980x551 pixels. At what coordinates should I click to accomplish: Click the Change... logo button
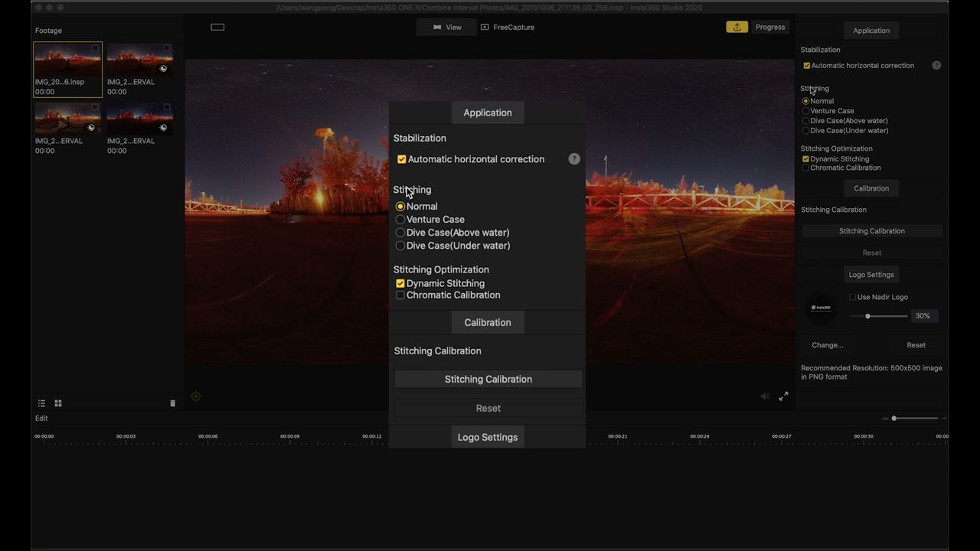click(828, 345)
